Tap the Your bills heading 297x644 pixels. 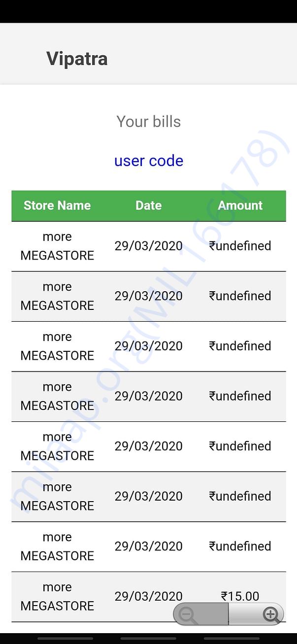pyautogui.click(x=149, y=122)
